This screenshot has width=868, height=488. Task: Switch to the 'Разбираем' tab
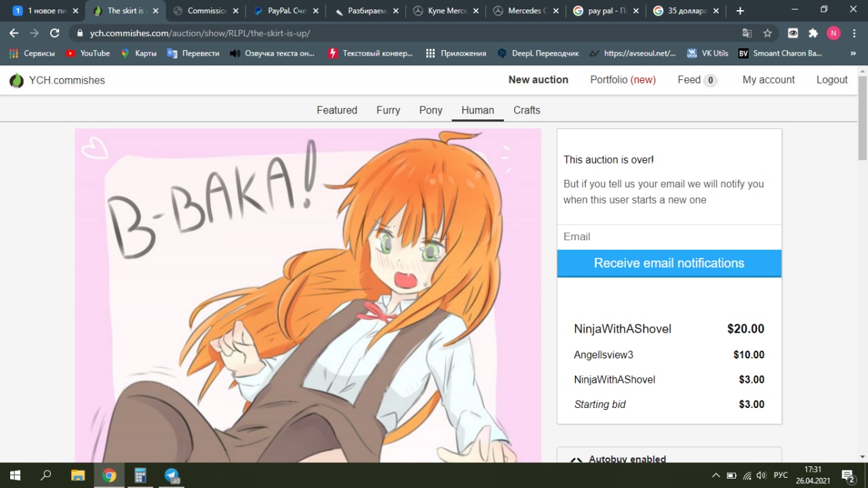(x=366, y=11)
